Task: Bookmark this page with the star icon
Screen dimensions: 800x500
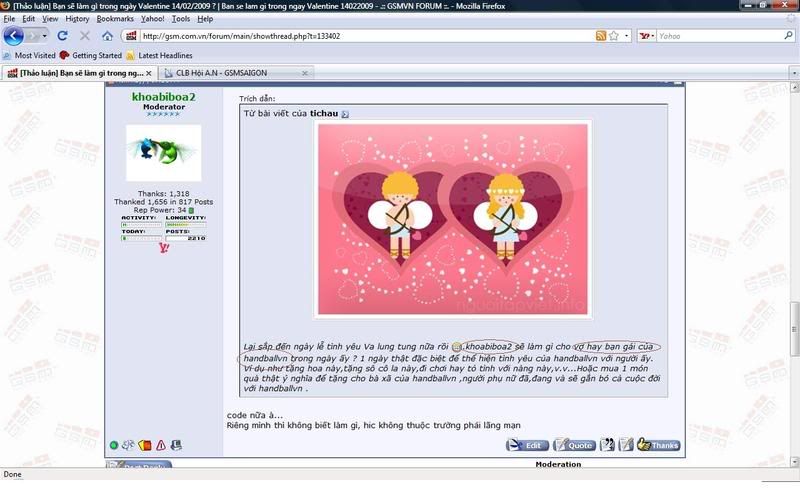Action: coord(614,36)
